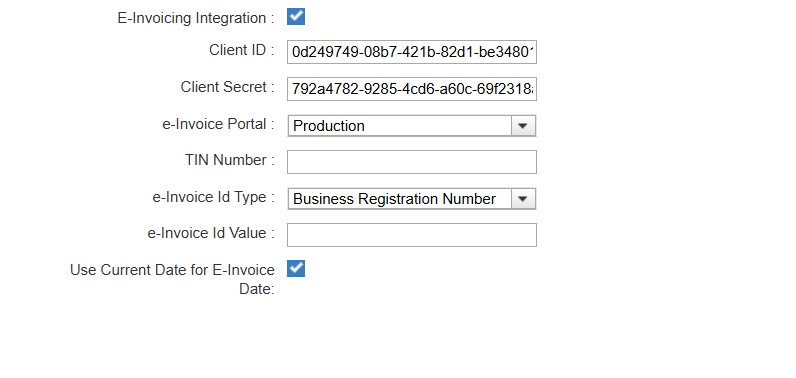
Task: Toggle Use Current Date for E-Invoice Date
Action: pos(296,268)
